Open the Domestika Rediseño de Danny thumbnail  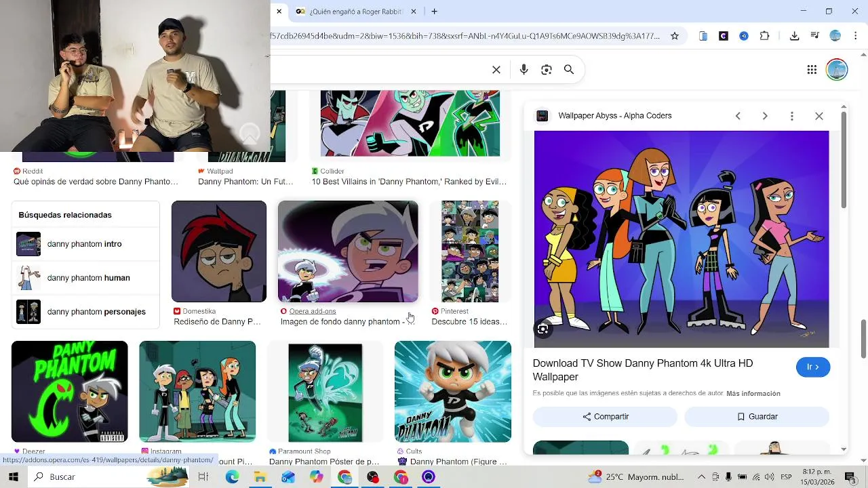pyautogui.click(x=219, y=251)
